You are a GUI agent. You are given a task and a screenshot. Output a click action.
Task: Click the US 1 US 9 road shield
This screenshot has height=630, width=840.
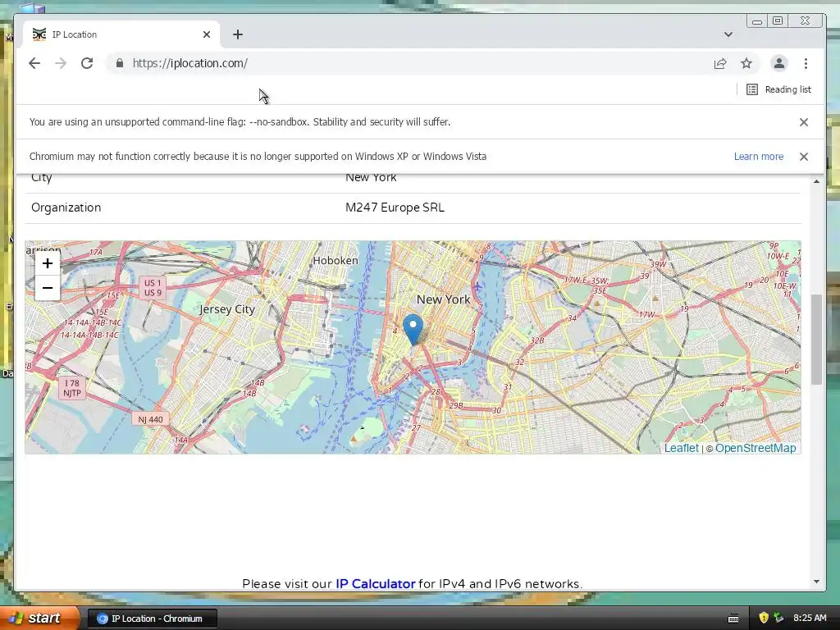[x=153, y=288]
